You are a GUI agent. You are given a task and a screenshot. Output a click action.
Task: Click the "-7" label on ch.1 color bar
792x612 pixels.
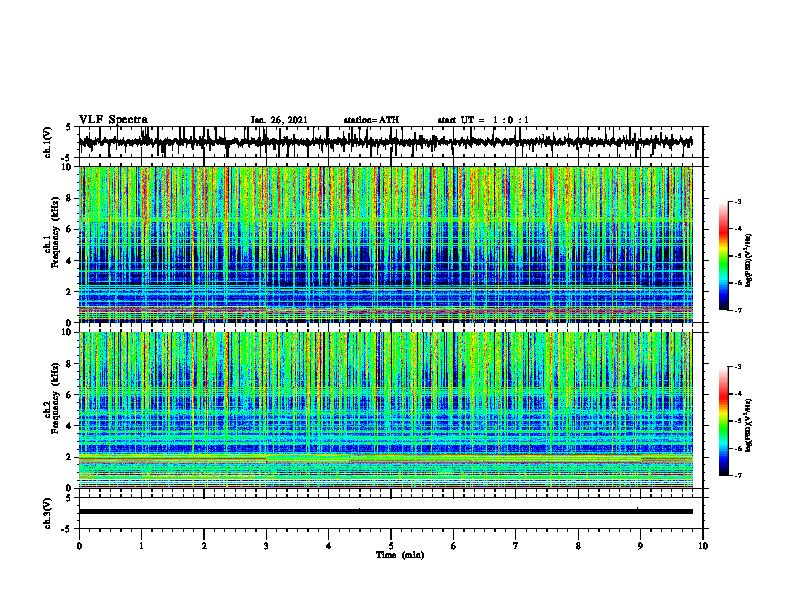(738, 310)
